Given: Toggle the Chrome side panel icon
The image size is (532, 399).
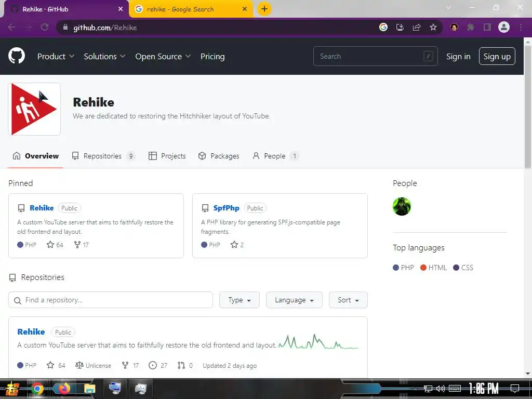Looking at the screenshot, I should (x=487, y=27).
